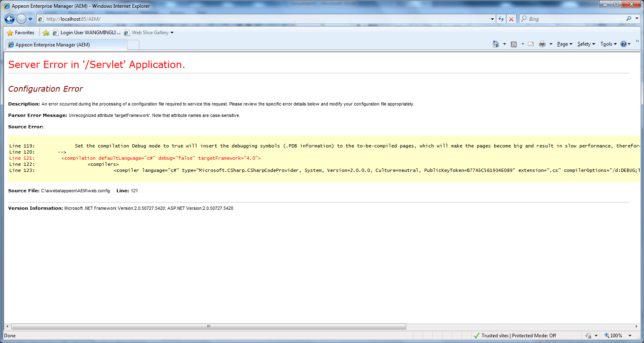
Task: Click the Internet Explorer icon in title bar
Action: pos(7,6)
